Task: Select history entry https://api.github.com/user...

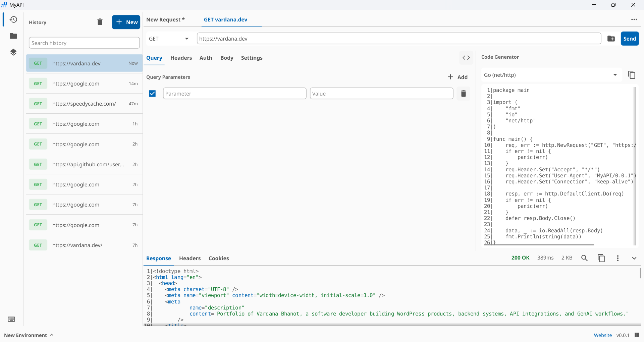Action: click(84, 164)
